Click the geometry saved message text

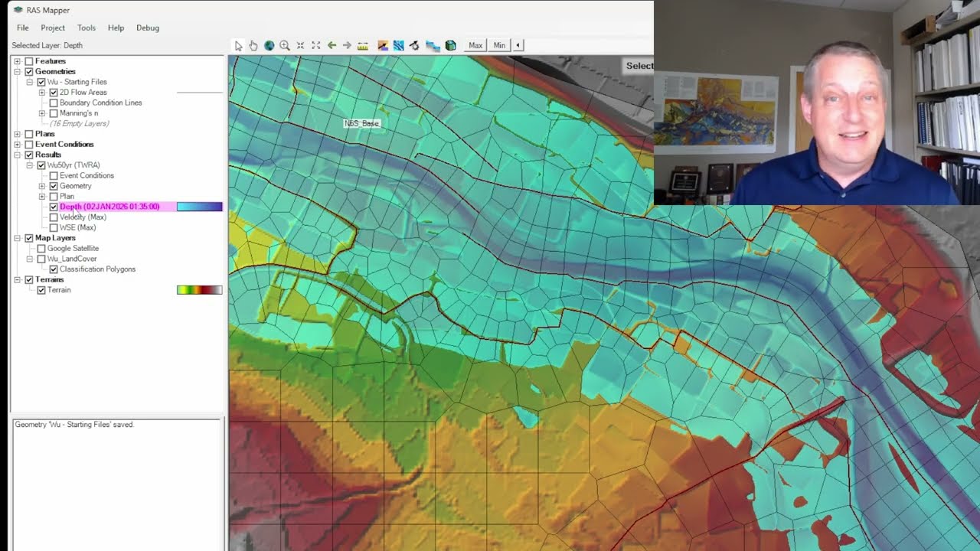74,424
